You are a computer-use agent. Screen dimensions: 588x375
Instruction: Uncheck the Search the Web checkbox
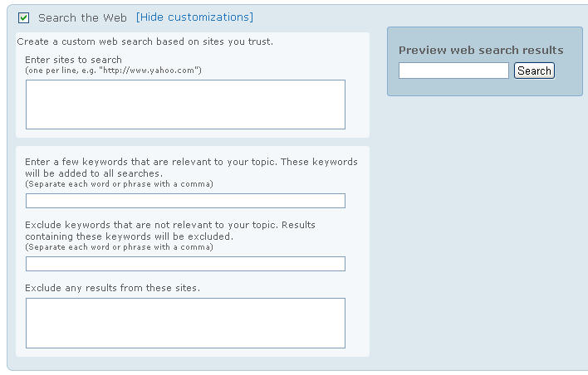[23, 17]
